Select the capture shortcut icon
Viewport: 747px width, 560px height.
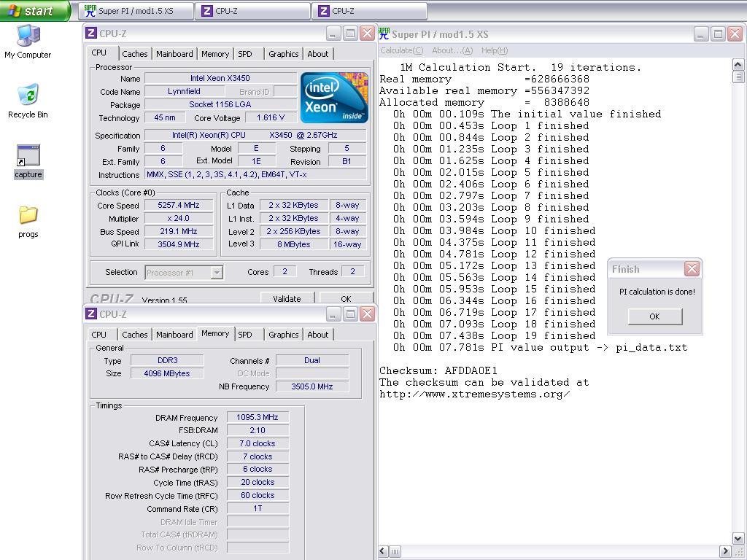coord(28,161)
